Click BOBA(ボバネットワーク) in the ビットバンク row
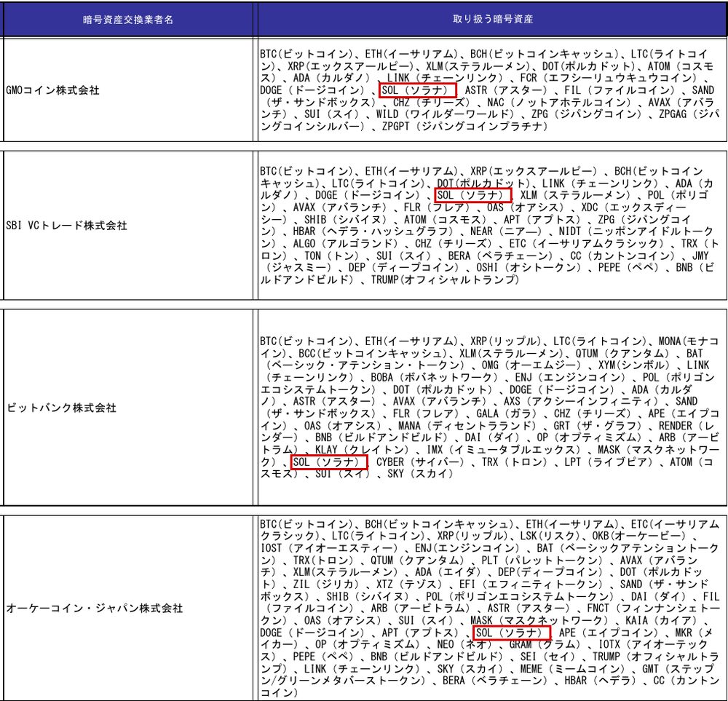This screenshot has height=701, width=728. 434,378
